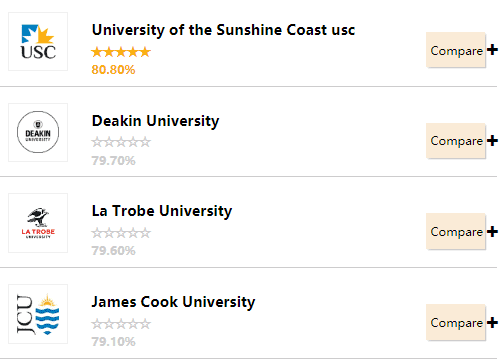Click the JCU logo thumbnail
This screenshot has height=362, width=503.
pyautogui.click(x=38, y=314)
